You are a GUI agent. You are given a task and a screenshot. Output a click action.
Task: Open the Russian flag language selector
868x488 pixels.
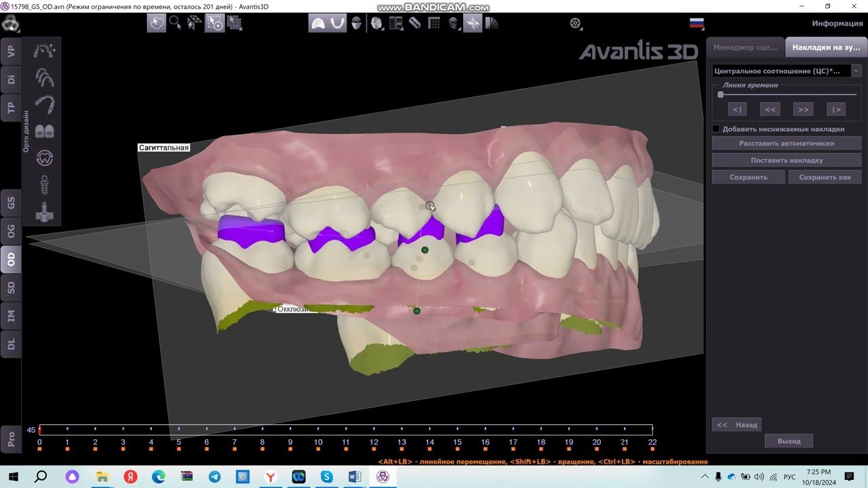pos(696,23)
